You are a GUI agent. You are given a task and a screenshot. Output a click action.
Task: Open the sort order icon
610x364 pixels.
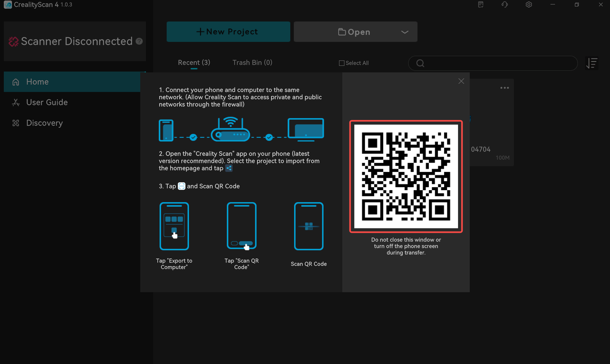(x=591, y=63)
